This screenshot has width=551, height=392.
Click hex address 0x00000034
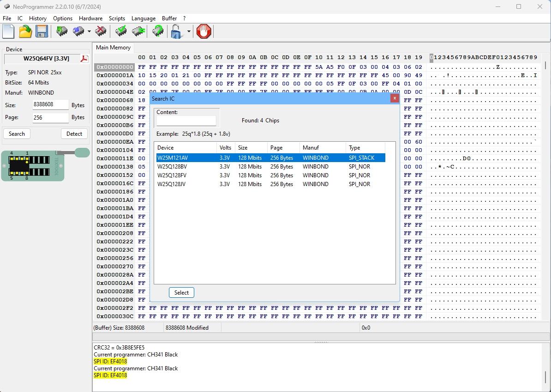(x=115, y=84)
